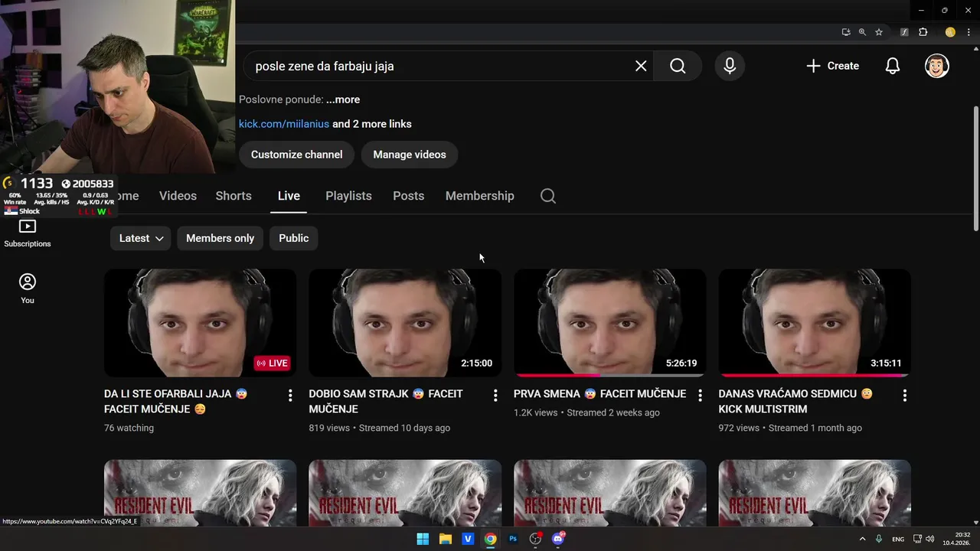Click the LIVE stream thumbnail
Screen dimensions: 980x551
coord(200,323)
